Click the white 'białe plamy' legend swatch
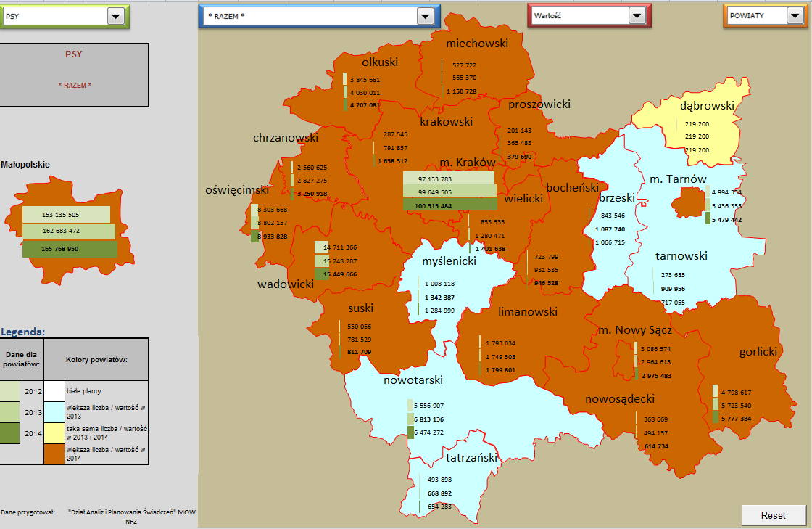 (x=54, y=391)
